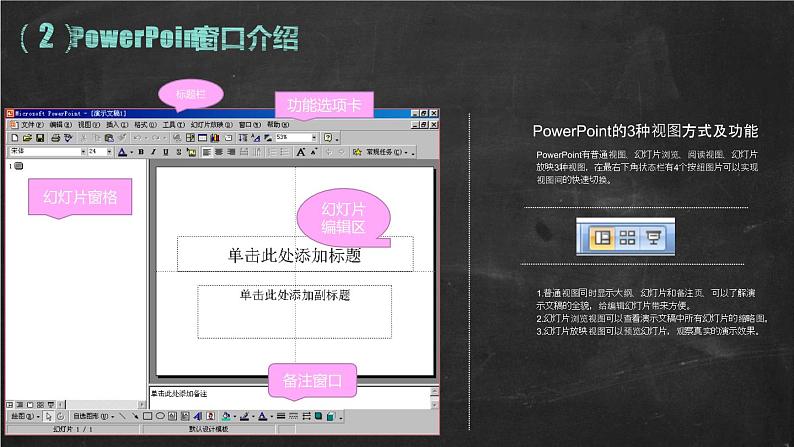Click the Insert clip art icon
Screen dimensions: 794x447
tap(210, 416)
